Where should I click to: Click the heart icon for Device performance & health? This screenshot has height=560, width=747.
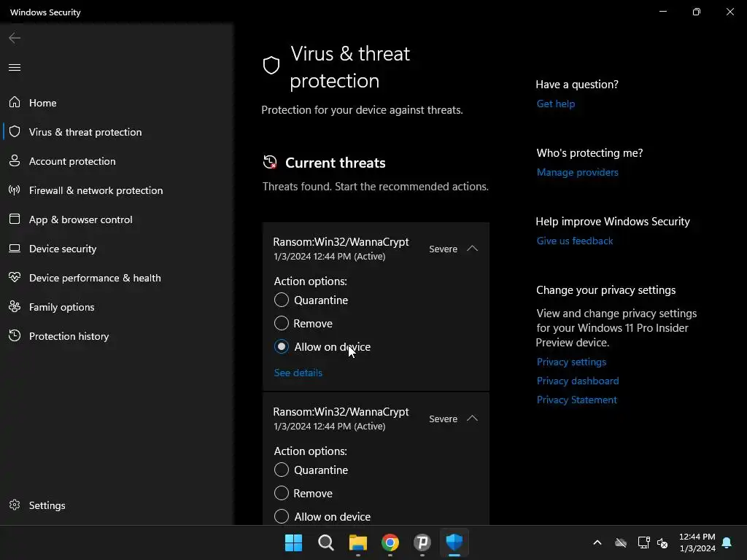click(15, 277)
